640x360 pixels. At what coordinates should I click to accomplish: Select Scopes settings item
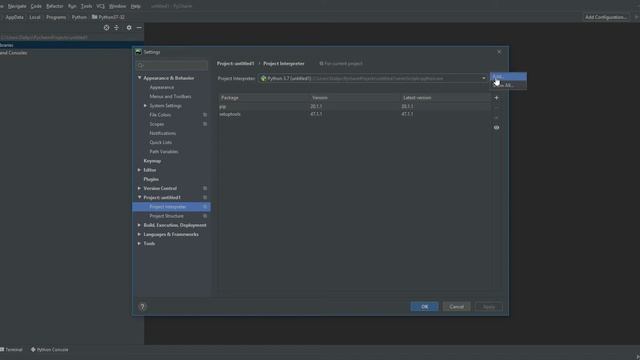(x=157, y=124)
